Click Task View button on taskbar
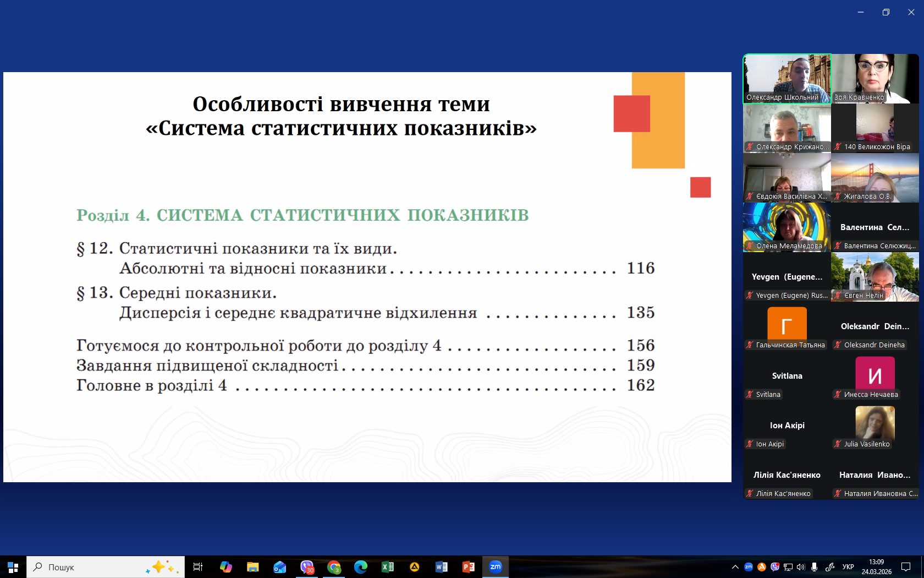Image resolution: width=924 pixels, height=578 pixels. click(x=198, y=566)
